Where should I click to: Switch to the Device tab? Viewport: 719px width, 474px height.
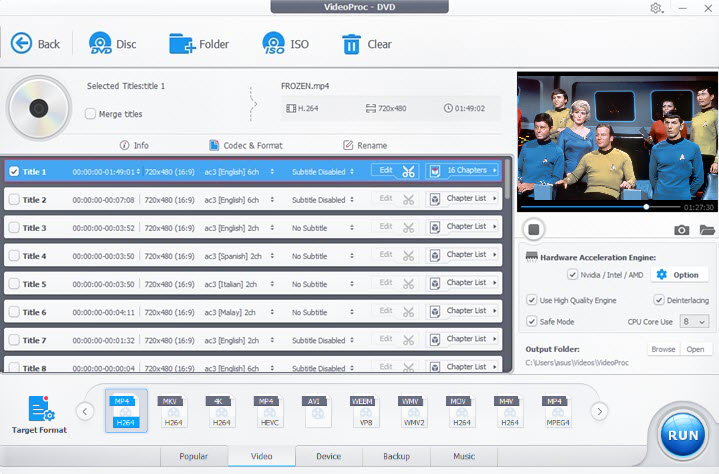pos(327,456)
